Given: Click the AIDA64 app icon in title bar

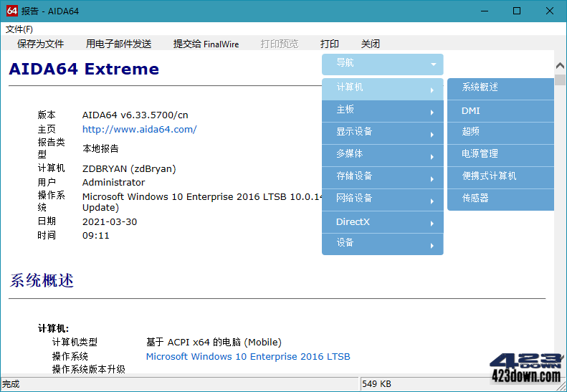Looking at the screenshot, I should (x=11, y=11).
